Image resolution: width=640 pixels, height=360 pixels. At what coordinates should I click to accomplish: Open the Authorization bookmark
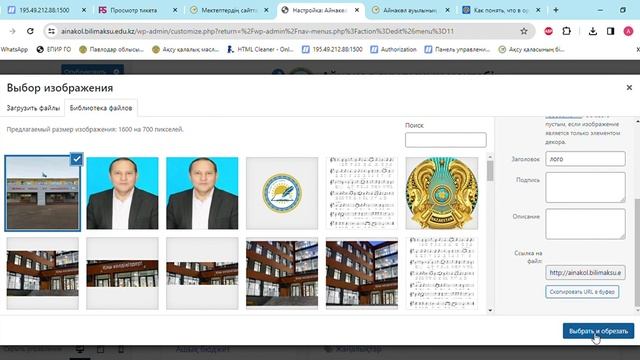(x=393, y=49)
